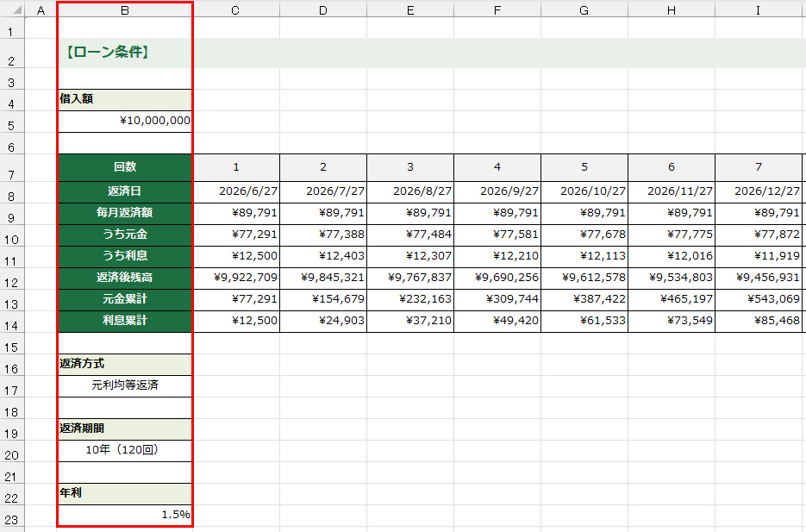
Task: Select the ¥77,872 principal cell
Action: [759, 235]
